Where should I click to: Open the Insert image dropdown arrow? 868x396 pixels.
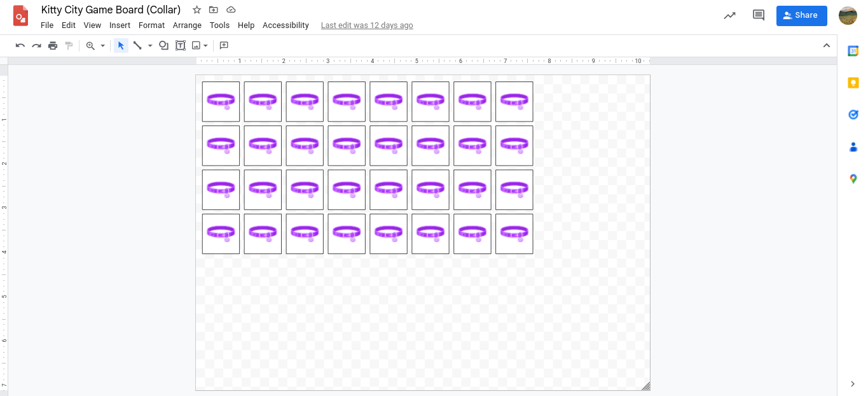point(204,45)
